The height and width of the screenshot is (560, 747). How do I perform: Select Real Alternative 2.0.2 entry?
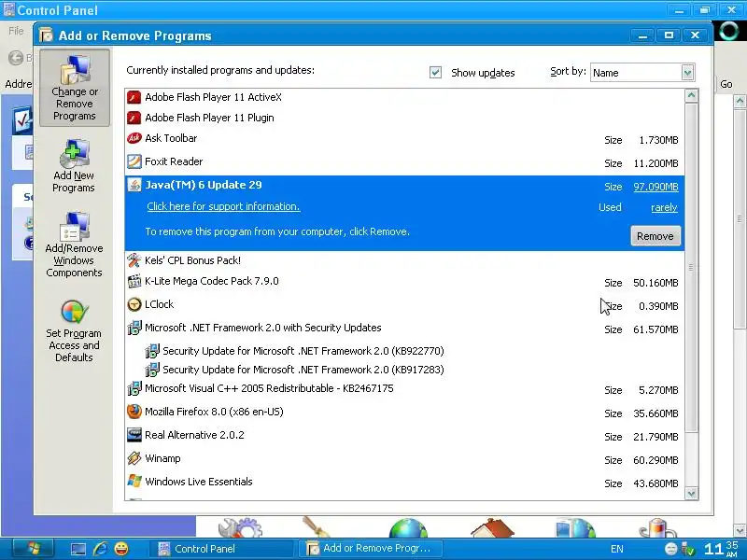[404, 435]
